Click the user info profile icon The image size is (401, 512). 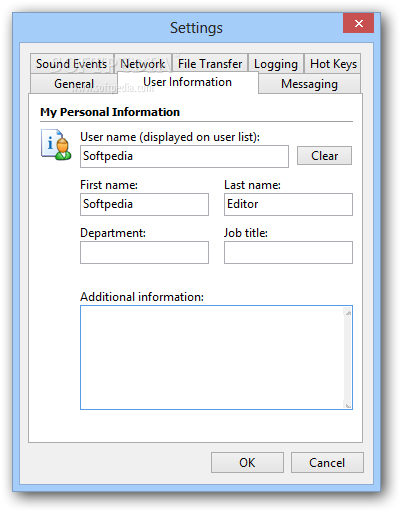(56, 145)
